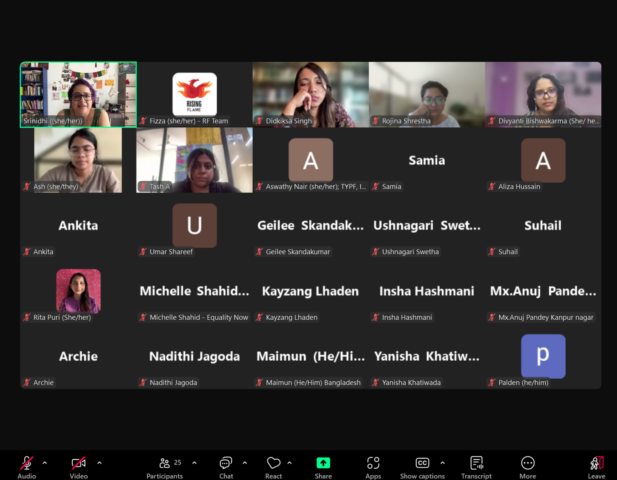Screen dimensions: 617x480
Task: Open the More options menu
Action: (x=528, y=467)
